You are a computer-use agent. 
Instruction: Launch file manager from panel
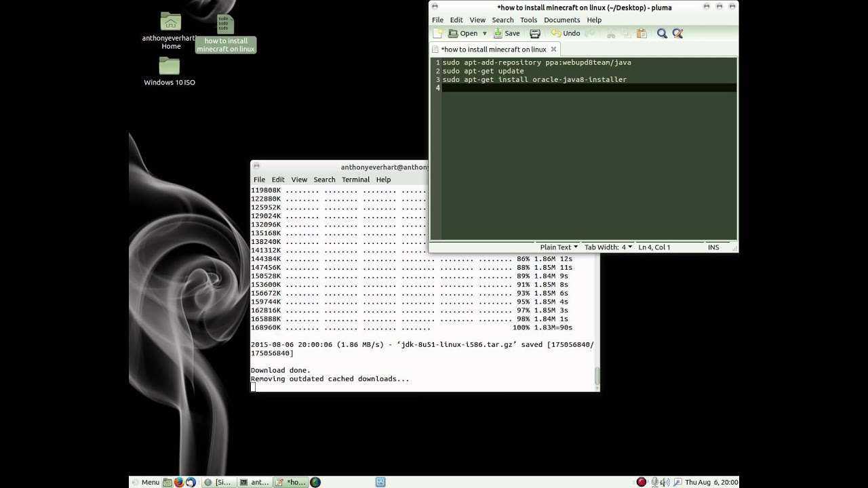tap(167, 483)
